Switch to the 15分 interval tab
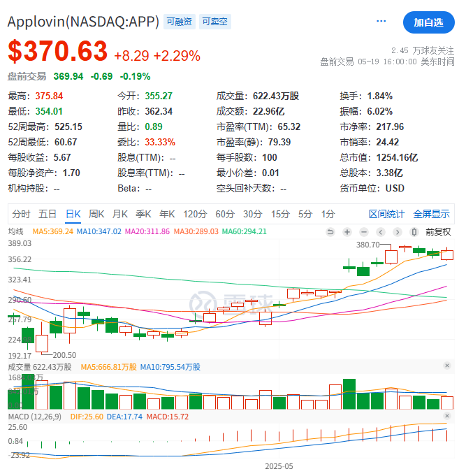 coord(280,214)
